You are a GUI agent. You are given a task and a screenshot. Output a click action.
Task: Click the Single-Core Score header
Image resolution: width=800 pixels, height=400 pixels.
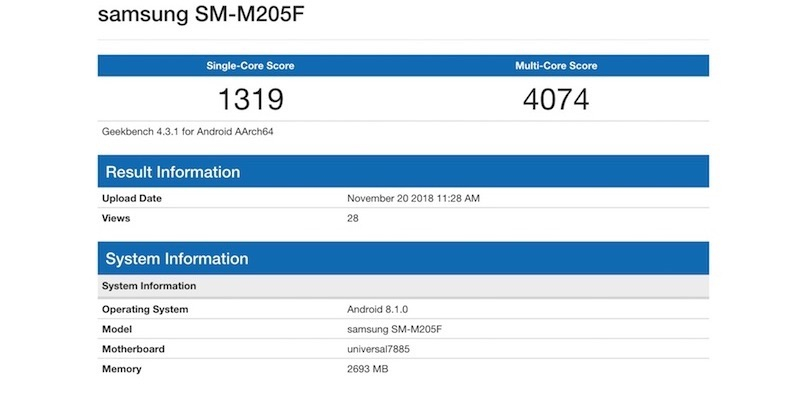click(x=250, y=66)
